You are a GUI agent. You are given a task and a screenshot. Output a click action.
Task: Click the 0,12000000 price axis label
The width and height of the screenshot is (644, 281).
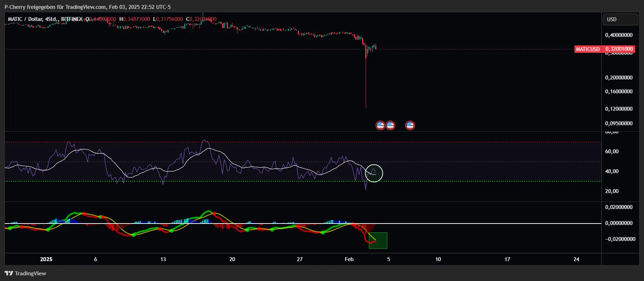coord(619,109)
